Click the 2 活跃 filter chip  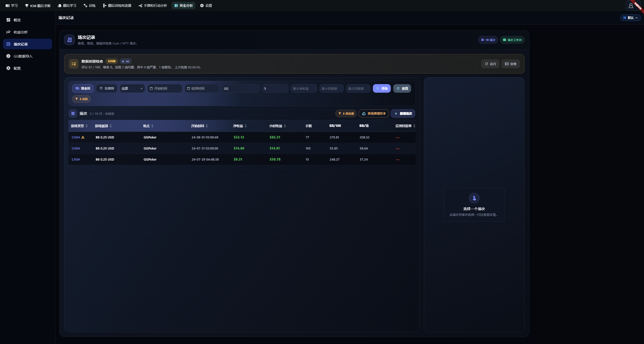(x=81, y=99)
